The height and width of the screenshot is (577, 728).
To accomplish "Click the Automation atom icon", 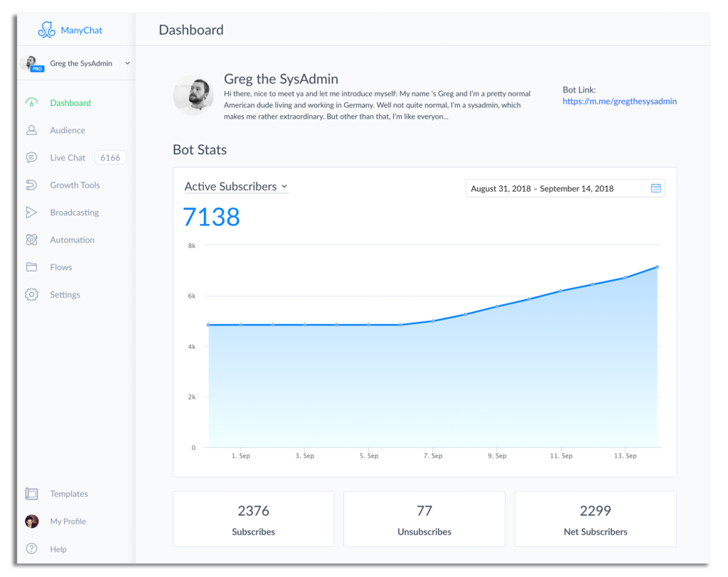I will [31, 239].
